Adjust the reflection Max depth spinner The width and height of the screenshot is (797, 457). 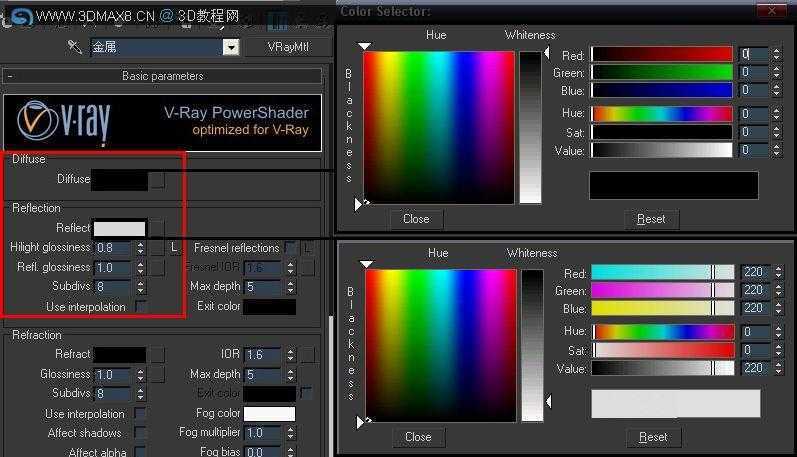[290, 287]
